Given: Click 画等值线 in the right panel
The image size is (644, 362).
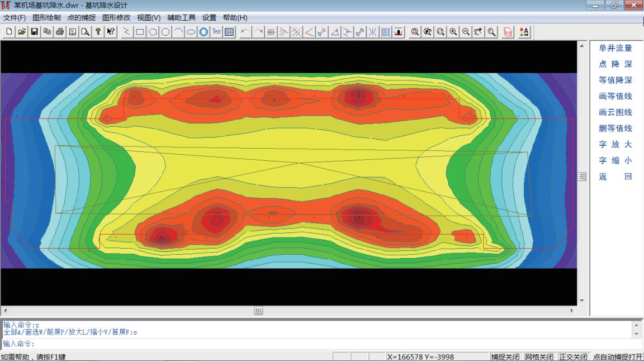Looking at the screenshot, I should 615,97.
